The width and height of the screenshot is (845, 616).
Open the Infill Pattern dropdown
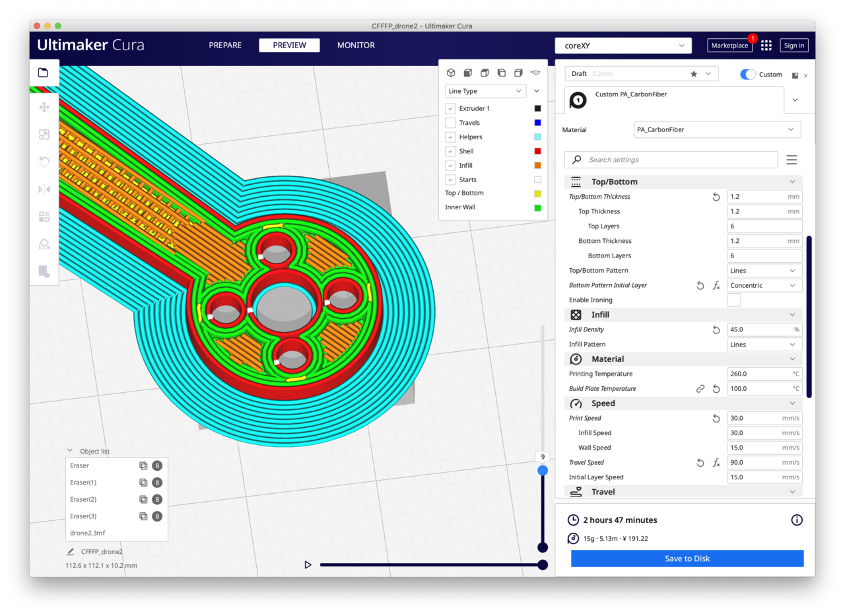point(765,345)
